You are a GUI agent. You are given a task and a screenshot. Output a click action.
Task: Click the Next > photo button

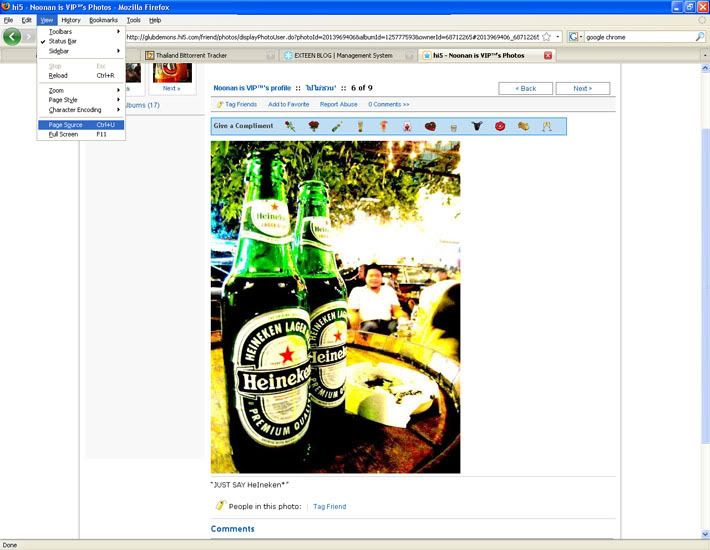coord(583,89)
